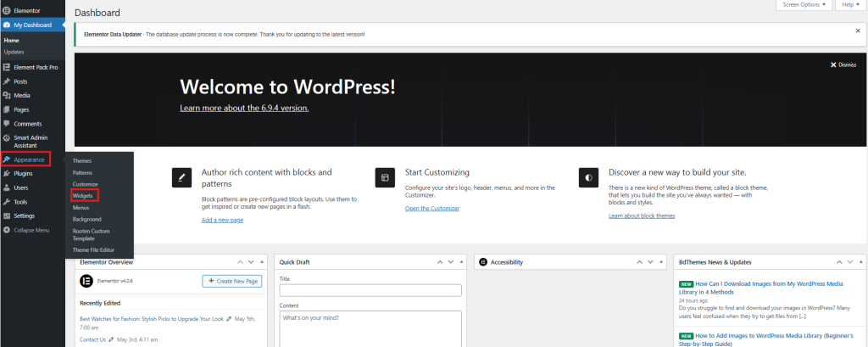Viewport: 868px width, 347px height.
Task: Expand the Accessibility panel toggle
Action: (x=661, y=262)
